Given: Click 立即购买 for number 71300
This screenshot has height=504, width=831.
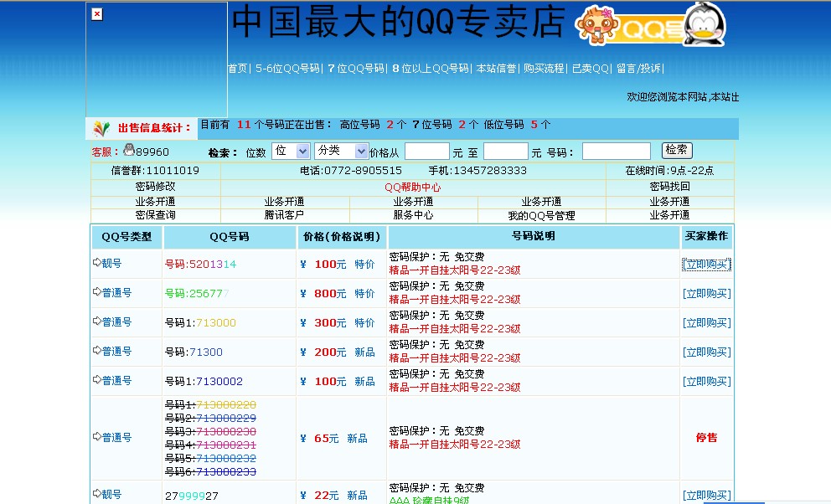Looking at the screenshot, I should 706,352.
